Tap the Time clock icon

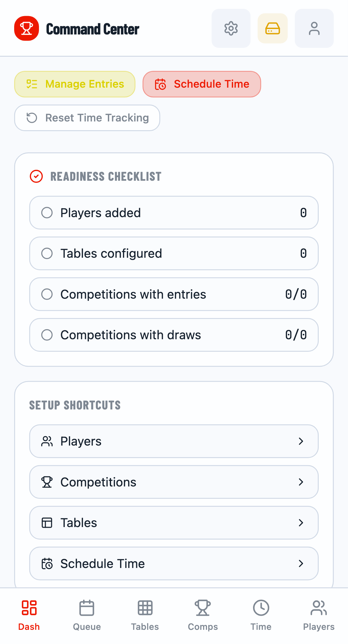click(x=261, y=608)
